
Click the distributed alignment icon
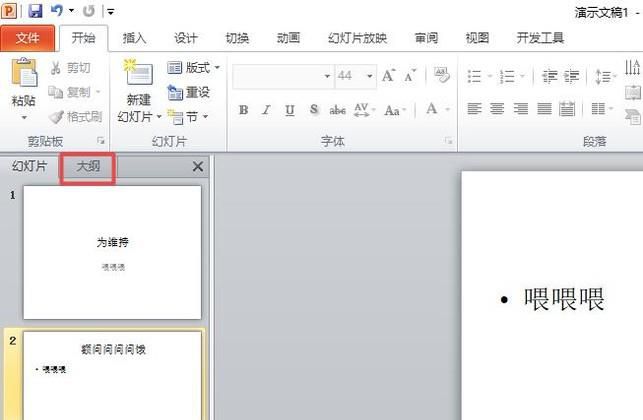[x=567, y=109]
